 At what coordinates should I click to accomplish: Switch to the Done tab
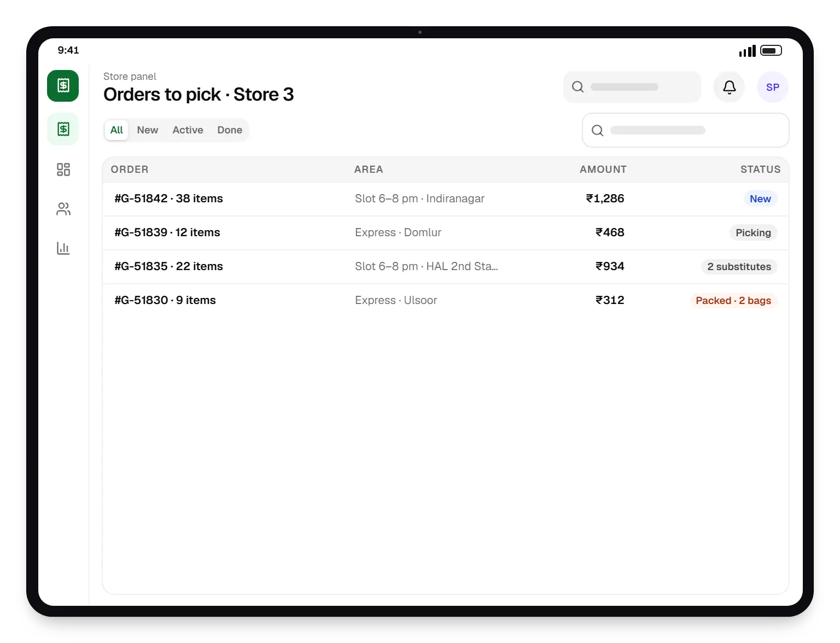(x=230, y=130)
